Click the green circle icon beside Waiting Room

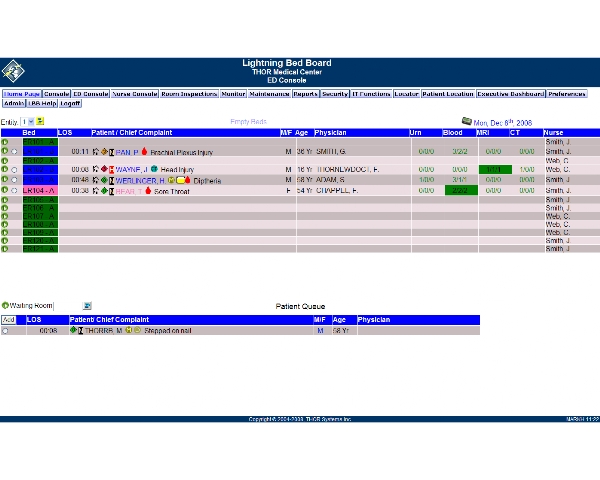pyautogui.click(x=5, y=305)
